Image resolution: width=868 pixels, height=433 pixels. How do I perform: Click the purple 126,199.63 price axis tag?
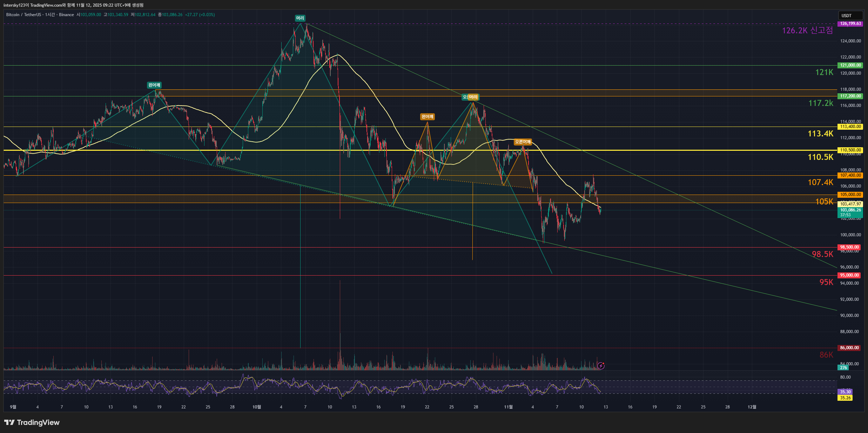click(x=850, y=23)
